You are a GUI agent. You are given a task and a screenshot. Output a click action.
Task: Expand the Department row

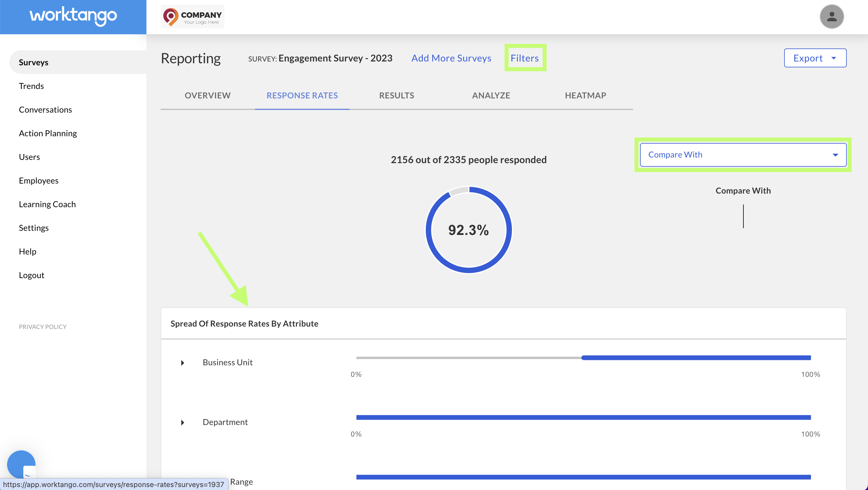point(183,423)
